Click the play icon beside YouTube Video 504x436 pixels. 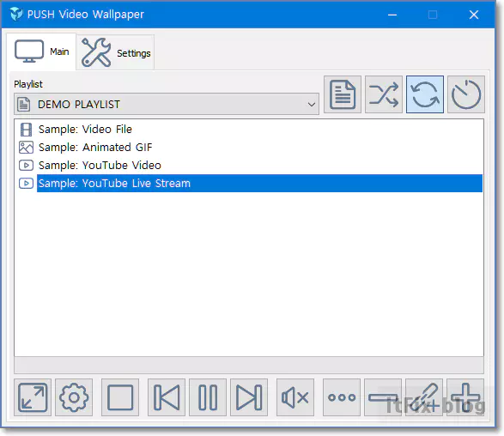coord(26,166)
